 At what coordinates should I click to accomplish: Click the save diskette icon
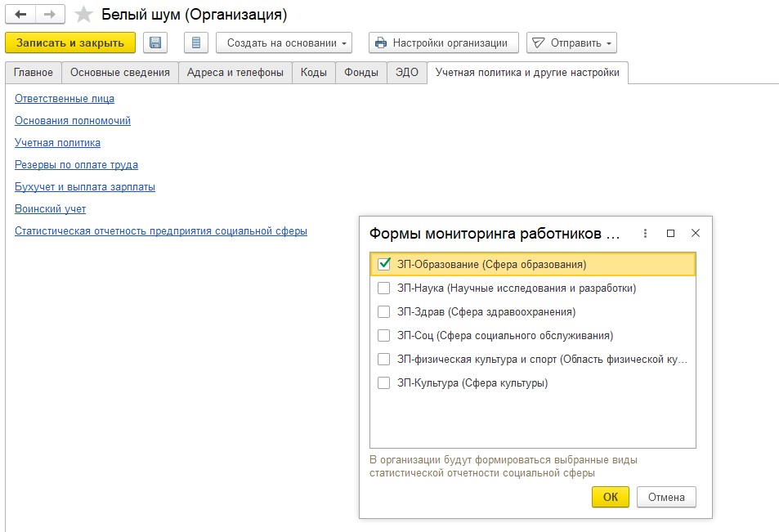point(155,42)
